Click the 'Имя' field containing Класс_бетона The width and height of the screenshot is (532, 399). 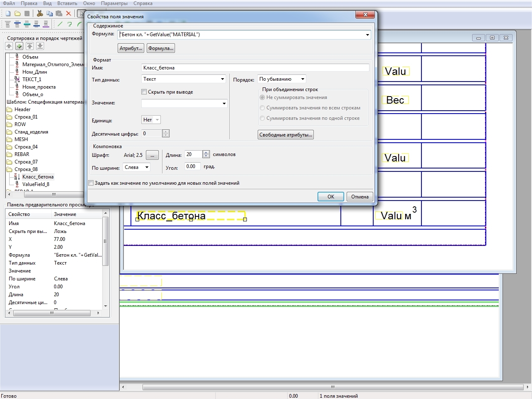[255, 68]
